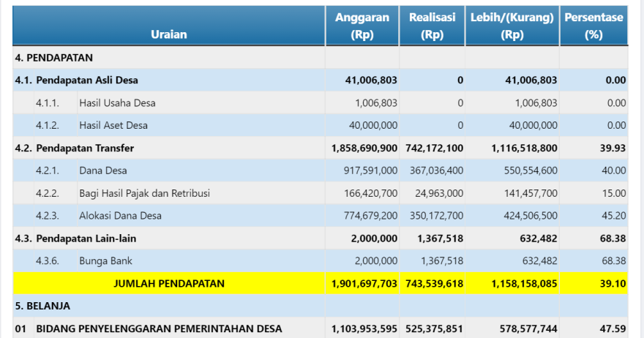Click the Dana Desa row label
This screenshot has height=338, width=644.
[103, 170]
